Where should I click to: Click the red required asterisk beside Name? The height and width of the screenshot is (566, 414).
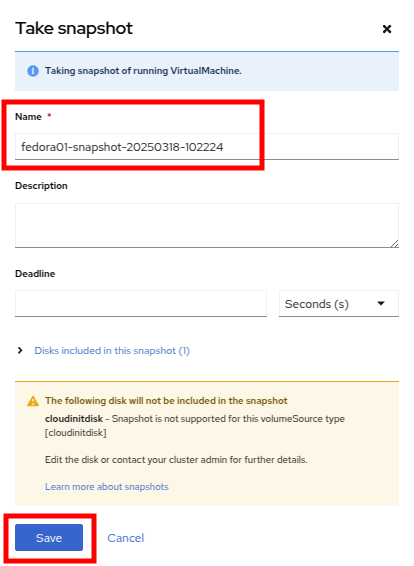click(49, 116)
